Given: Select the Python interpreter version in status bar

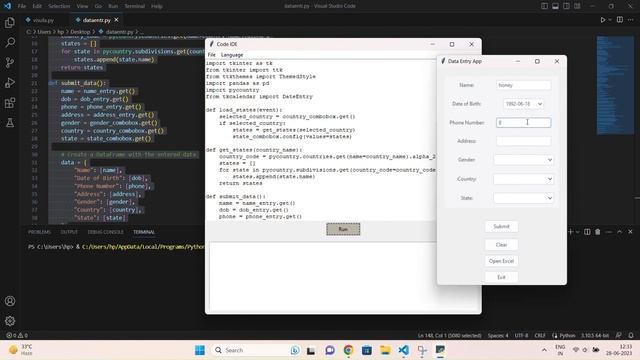Looking at the screenshot, I should pyautogui.click(x=595, y=335).
